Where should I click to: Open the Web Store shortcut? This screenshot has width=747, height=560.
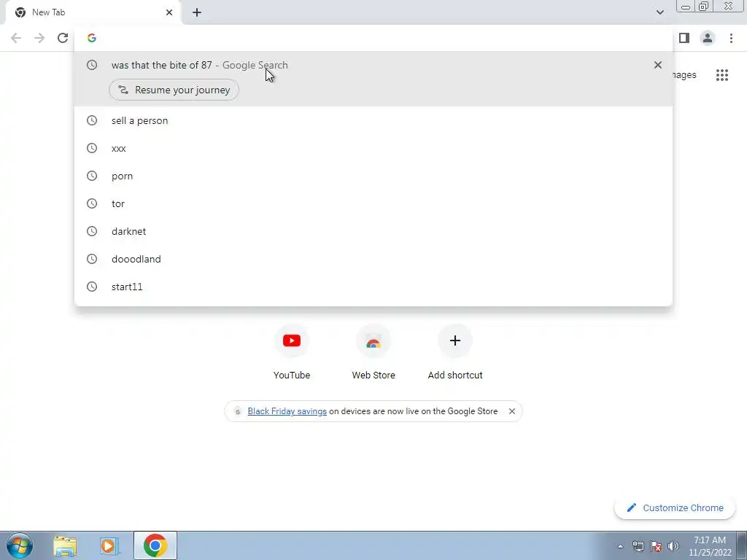(x=373, y=352)
